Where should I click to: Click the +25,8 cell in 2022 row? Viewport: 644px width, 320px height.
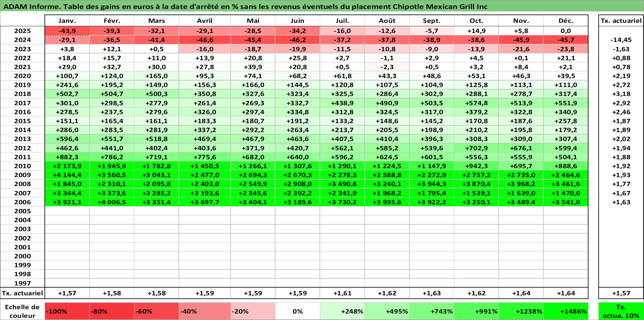pos(297,58)
